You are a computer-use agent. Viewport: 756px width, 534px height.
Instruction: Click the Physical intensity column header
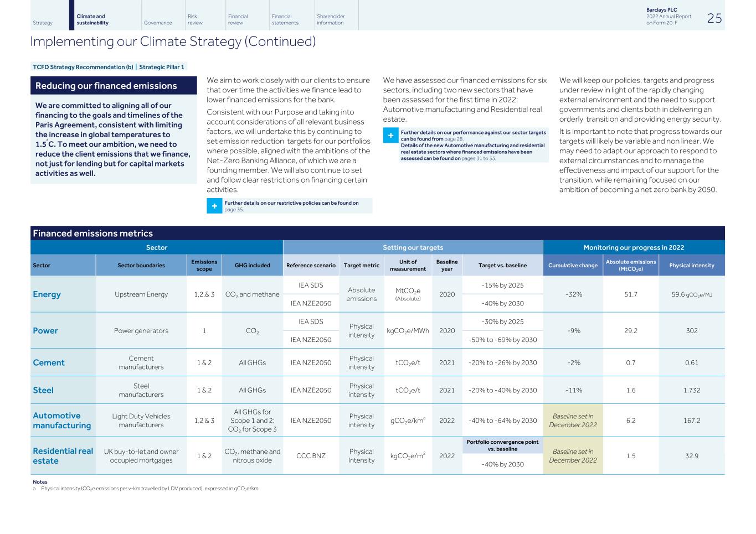(x=691, y=266)
